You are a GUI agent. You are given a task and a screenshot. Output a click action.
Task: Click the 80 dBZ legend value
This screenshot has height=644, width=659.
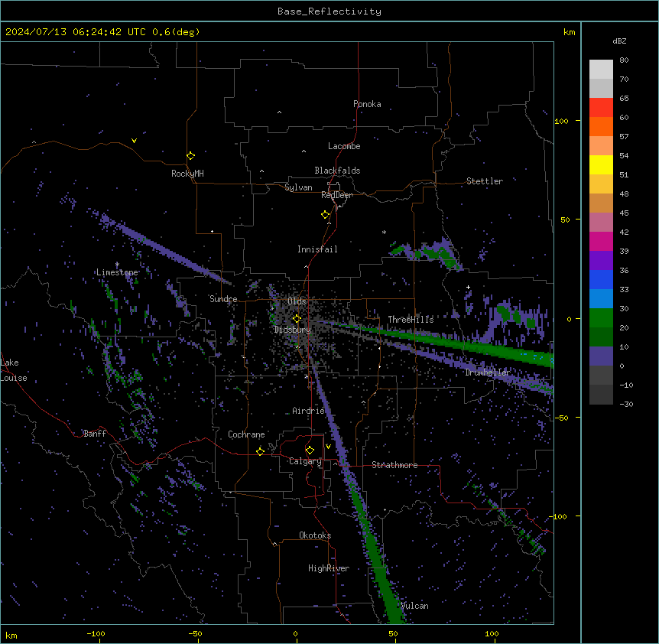click(624, 60)
